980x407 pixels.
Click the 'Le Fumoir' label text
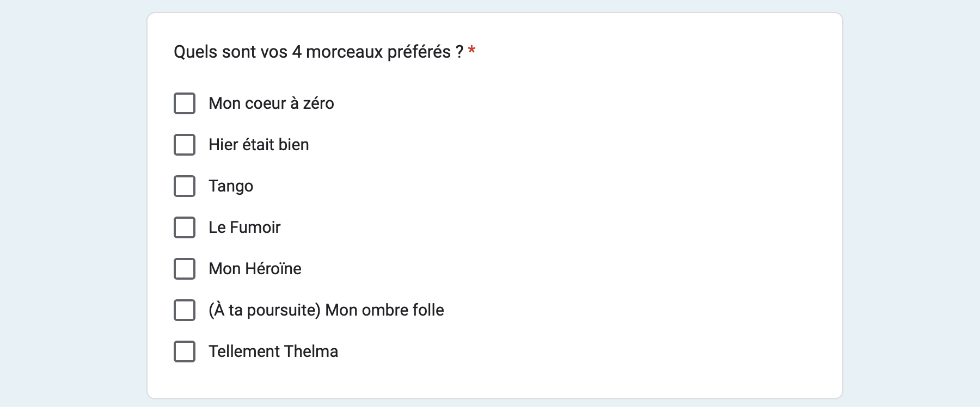tap(244, 227)
